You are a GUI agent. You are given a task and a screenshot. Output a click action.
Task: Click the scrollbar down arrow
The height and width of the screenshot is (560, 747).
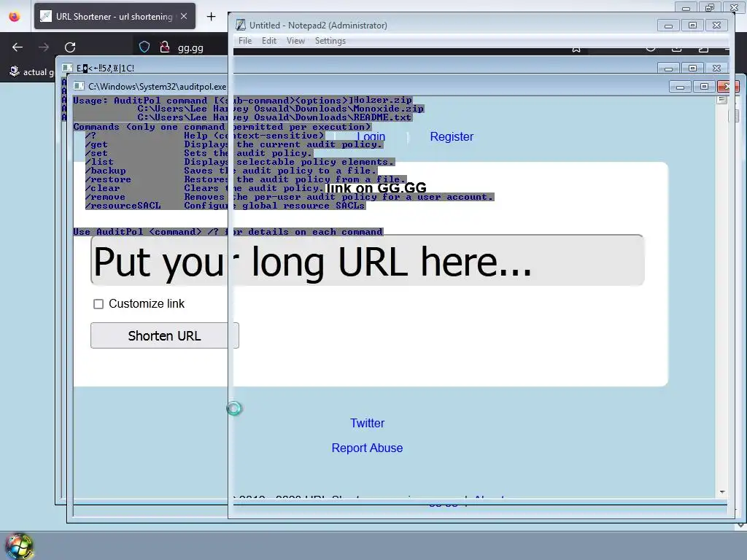pos(722,492)
